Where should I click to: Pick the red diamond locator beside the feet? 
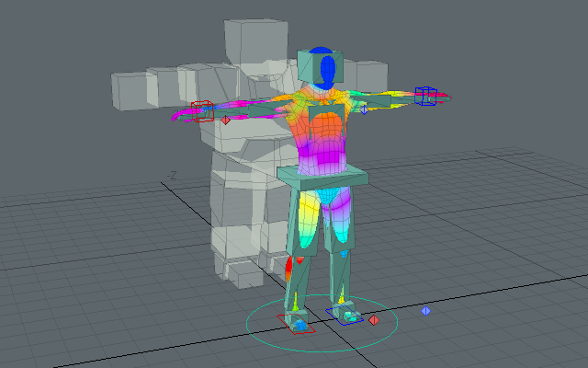click(374, 320)
